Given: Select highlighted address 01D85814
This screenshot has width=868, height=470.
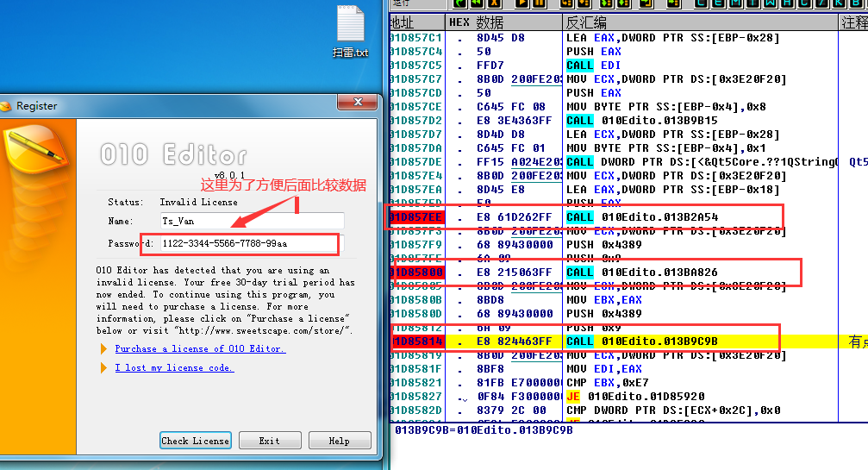Looking at the screenshot, I should (416, 342).
